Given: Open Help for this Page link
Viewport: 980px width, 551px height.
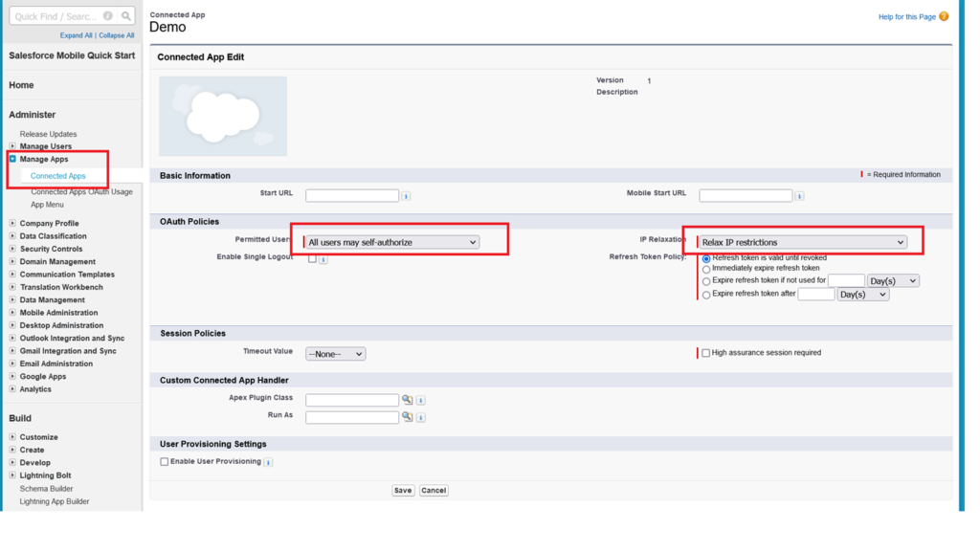Looking at the screenshot, I should click(x=907, y=17).
